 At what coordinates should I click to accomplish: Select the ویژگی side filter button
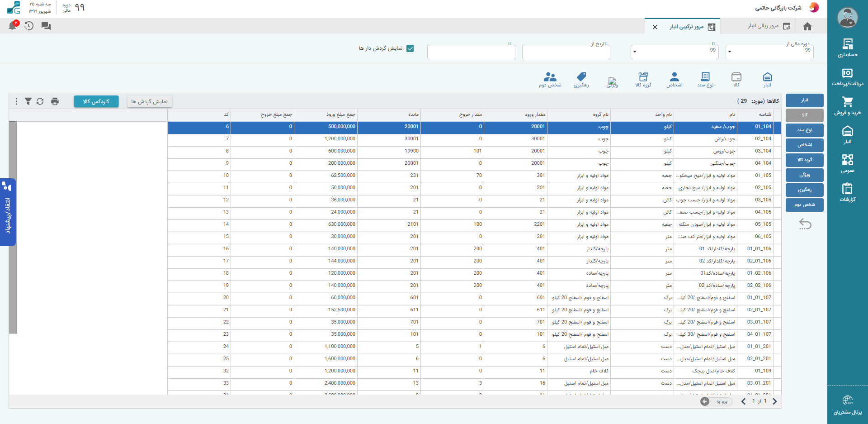point(805,175)
